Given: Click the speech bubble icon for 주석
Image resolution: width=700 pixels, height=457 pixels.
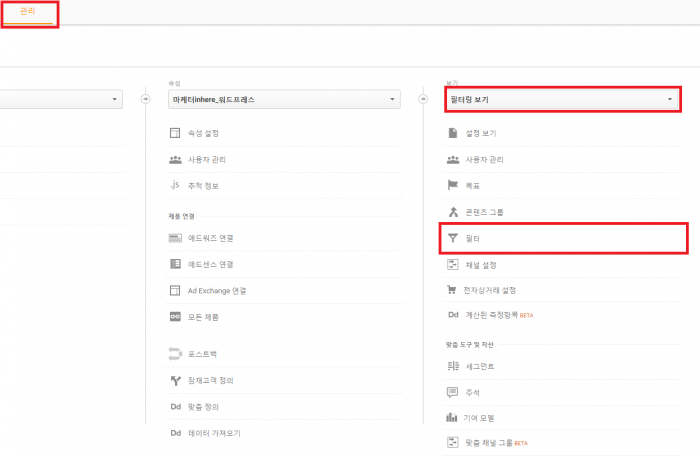Looking at the screenshot, I should (452, 392).
